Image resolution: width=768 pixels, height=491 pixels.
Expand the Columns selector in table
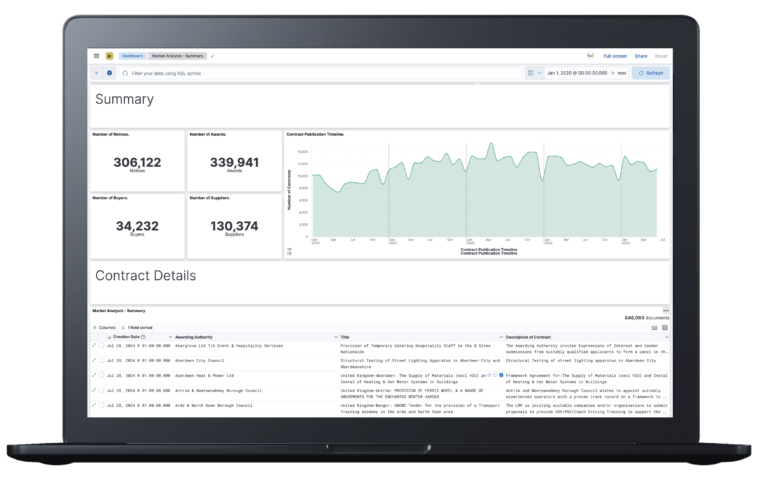coord(105,327)
